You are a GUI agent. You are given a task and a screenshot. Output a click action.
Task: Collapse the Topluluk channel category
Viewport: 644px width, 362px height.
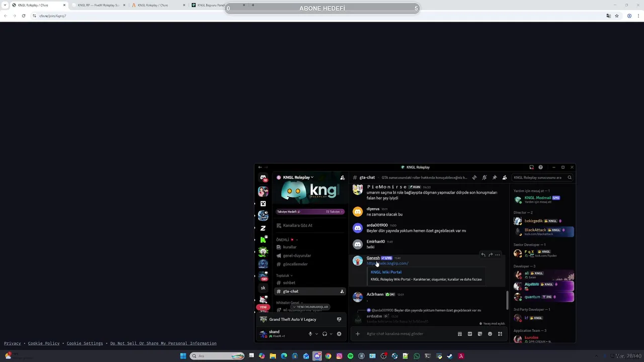click(x=284, y=276)
